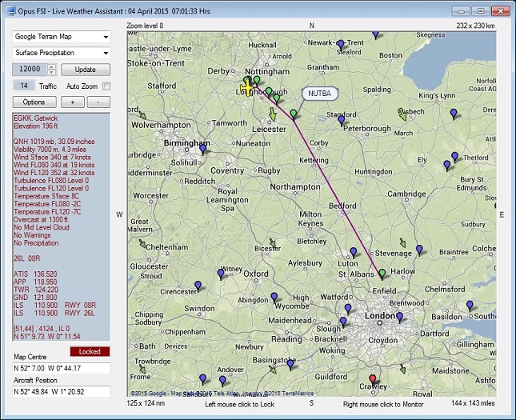Click the altitude field showing 12000

[30, 69]
